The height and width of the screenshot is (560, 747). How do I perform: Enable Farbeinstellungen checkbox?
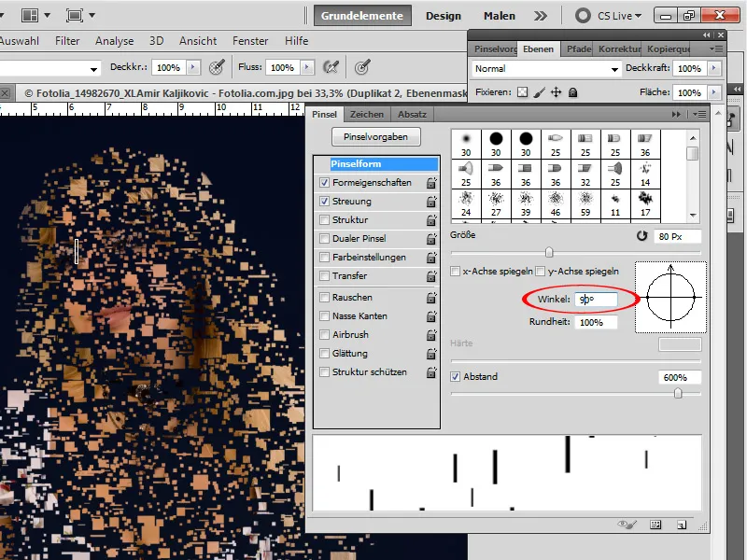(324, 258)
